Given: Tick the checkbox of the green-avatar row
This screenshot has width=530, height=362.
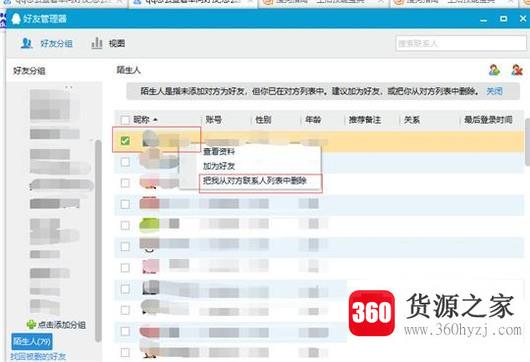Looking at the screenshot, I should pos(125,225).
